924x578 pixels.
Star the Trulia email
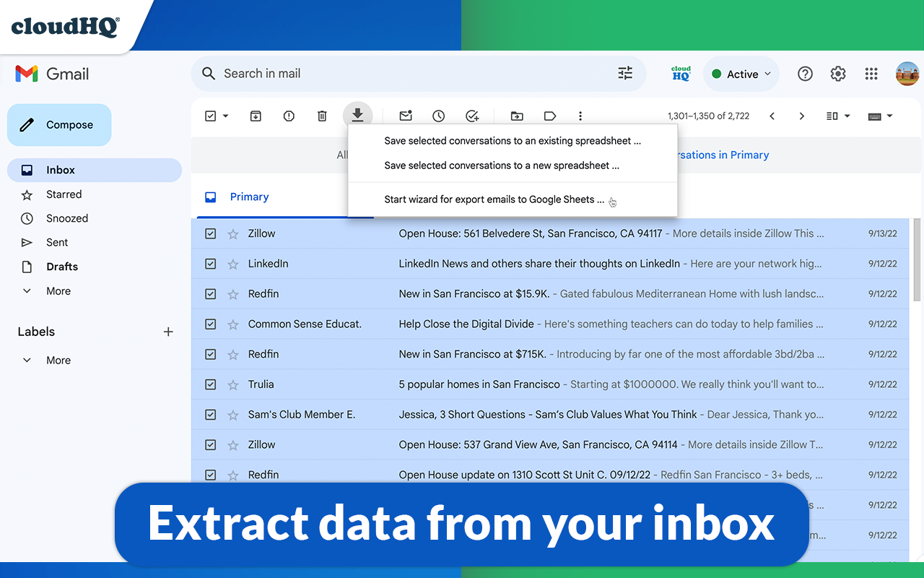(232, 384)
